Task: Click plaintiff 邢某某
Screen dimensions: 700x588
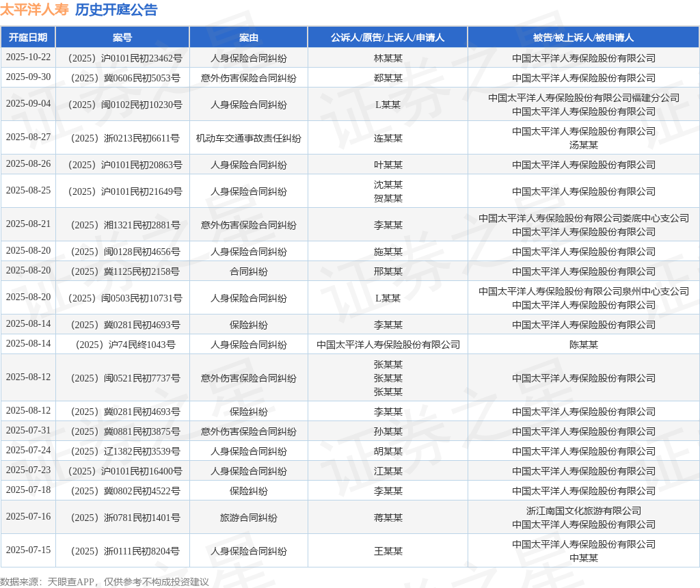Action: tap(388, 272)
